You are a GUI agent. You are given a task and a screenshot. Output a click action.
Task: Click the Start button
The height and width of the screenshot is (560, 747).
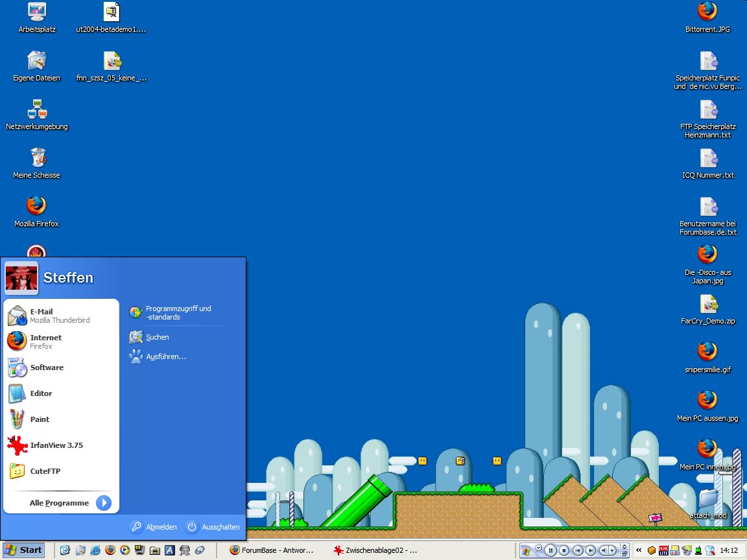(x=23, y=550)
